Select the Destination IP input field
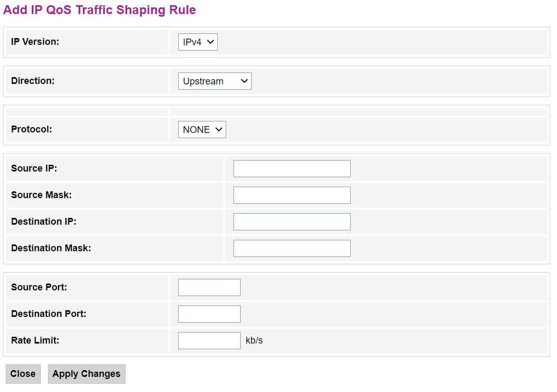This screenshot has width=557, height=392. 292,222
